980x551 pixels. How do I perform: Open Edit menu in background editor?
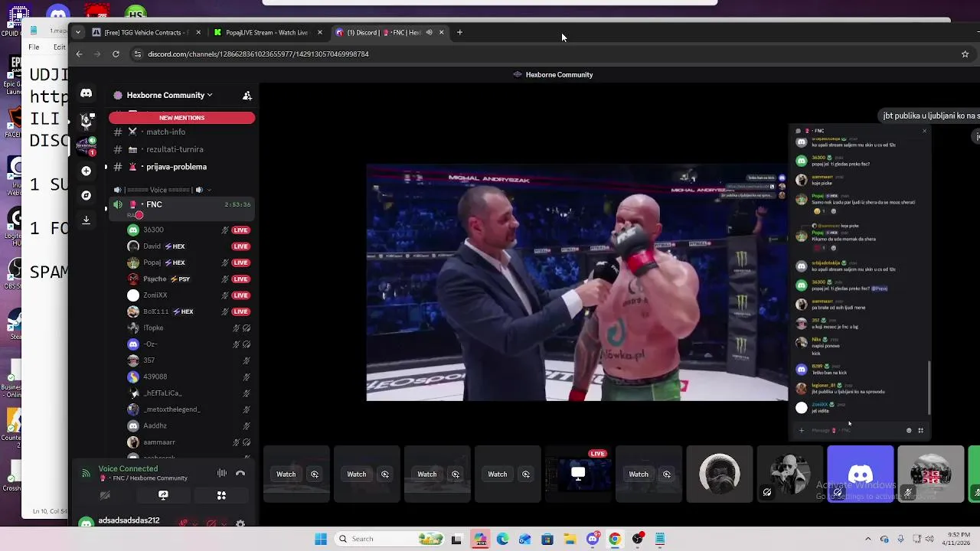(x=59, y=47)
